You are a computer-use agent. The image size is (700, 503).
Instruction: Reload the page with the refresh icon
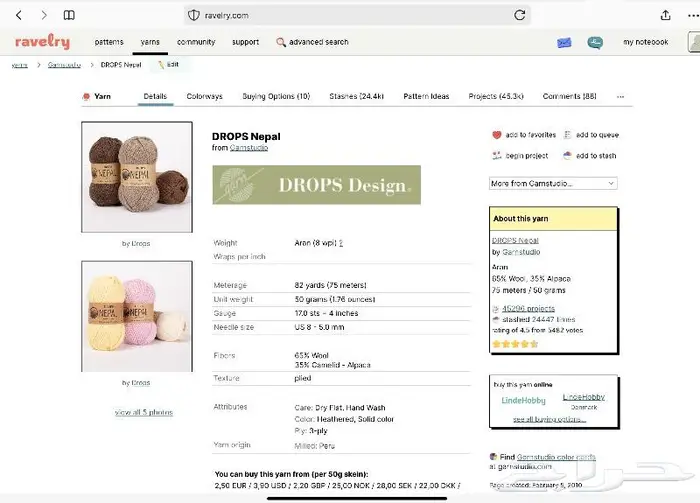click(x=519, y=15)
